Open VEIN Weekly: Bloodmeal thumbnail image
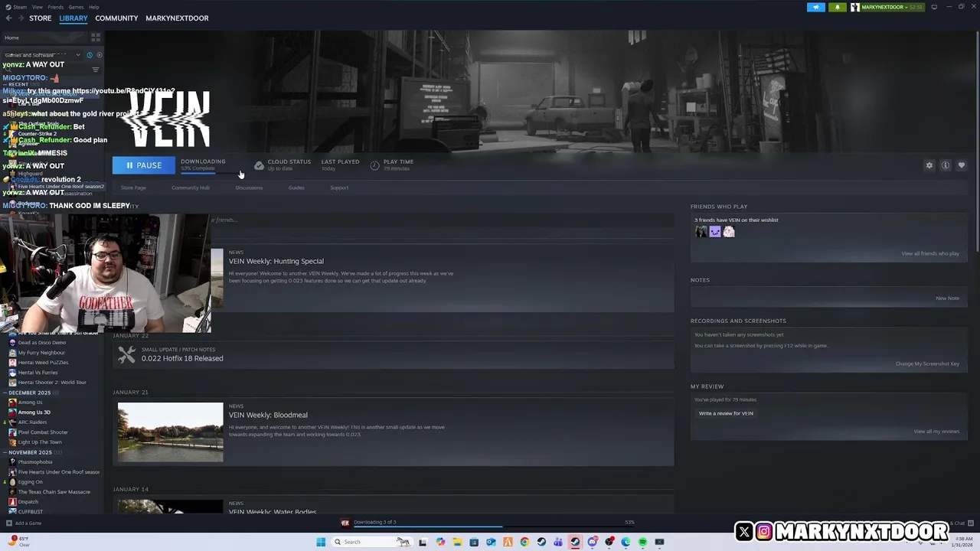Viewport: 980px width, 551px height. 170,432
